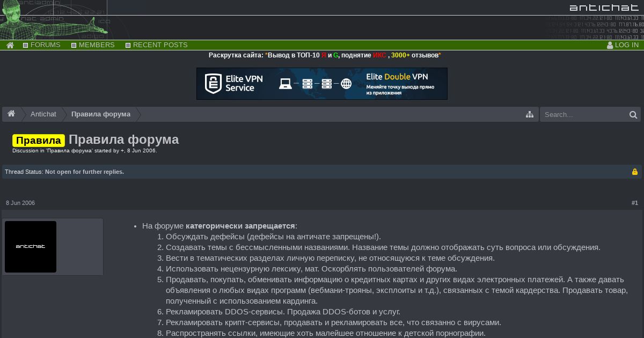This screenshot has height=338, width=644.
Task: Click the Thread Status notice text
Action: point(64,172)
